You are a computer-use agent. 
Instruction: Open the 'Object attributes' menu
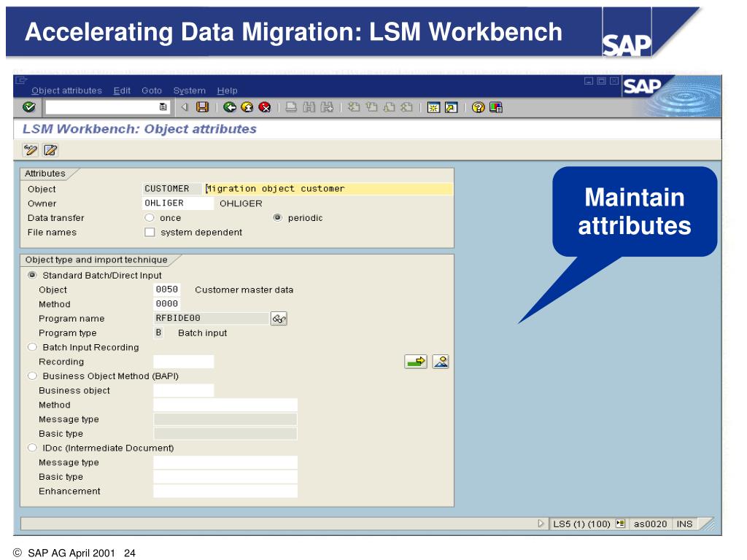click(x=66, y=90)
